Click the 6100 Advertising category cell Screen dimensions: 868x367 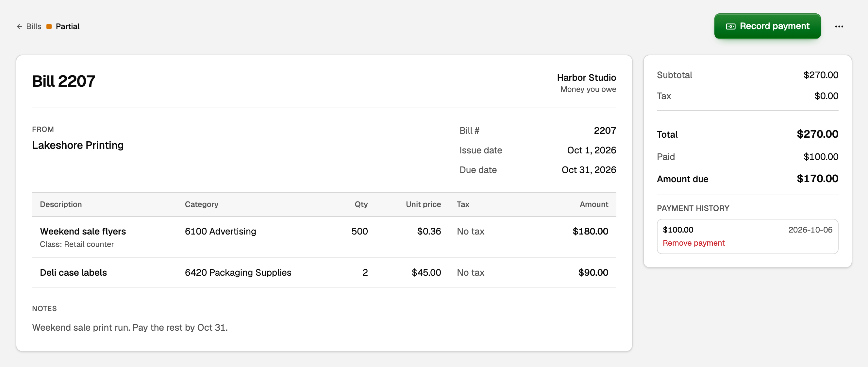point(220,231)
